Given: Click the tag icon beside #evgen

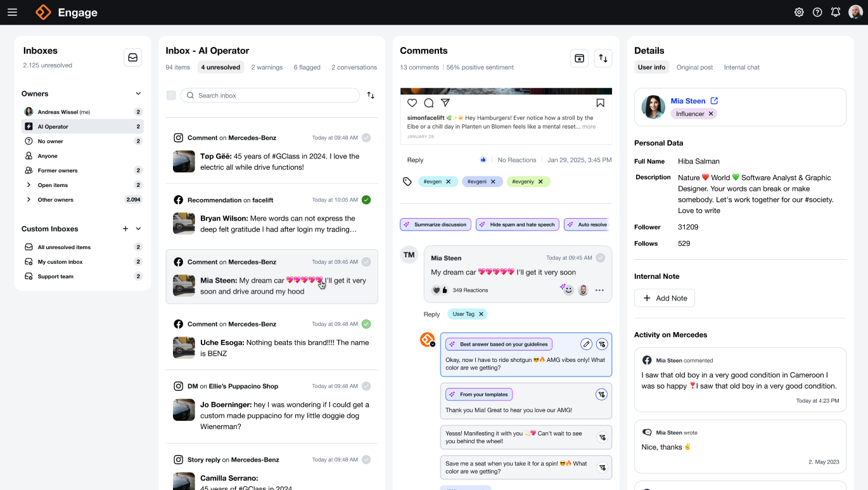Looking at the screenshot, I should [x=407, y=181].
